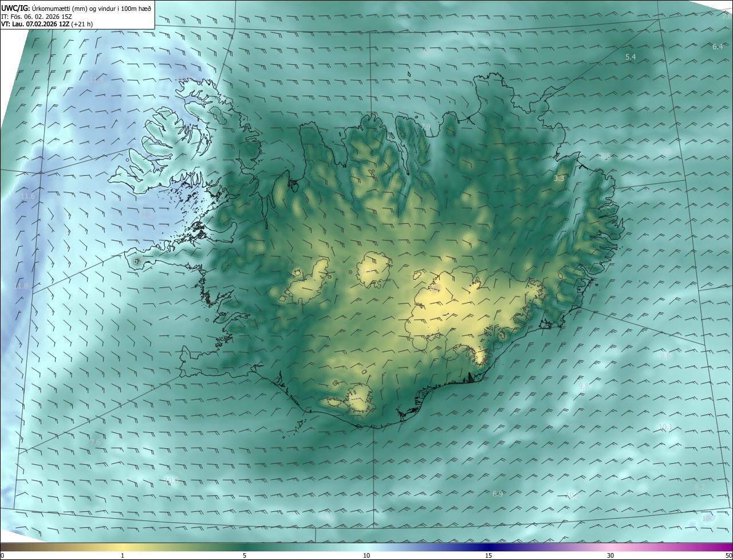Click the 9.6 value label
733x560 pixels.
tap(666, 356)
